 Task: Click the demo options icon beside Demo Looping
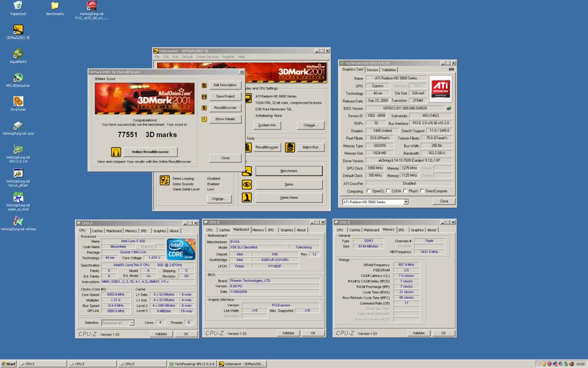[165, 180]
